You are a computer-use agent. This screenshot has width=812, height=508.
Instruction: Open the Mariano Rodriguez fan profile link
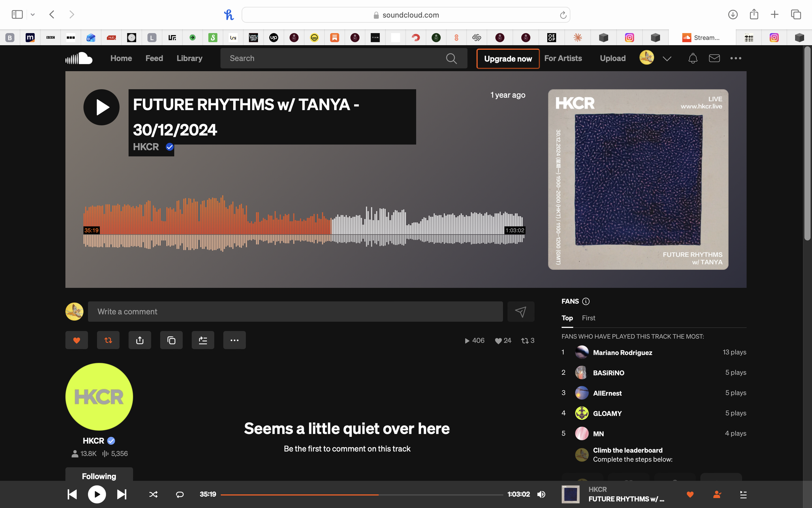tap(622, 352)
